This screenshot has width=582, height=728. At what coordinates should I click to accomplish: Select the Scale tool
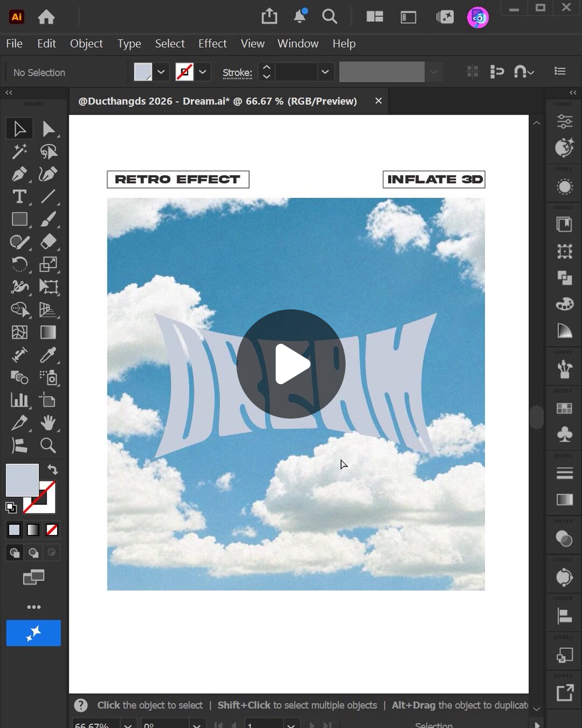[x=48, y=264]
